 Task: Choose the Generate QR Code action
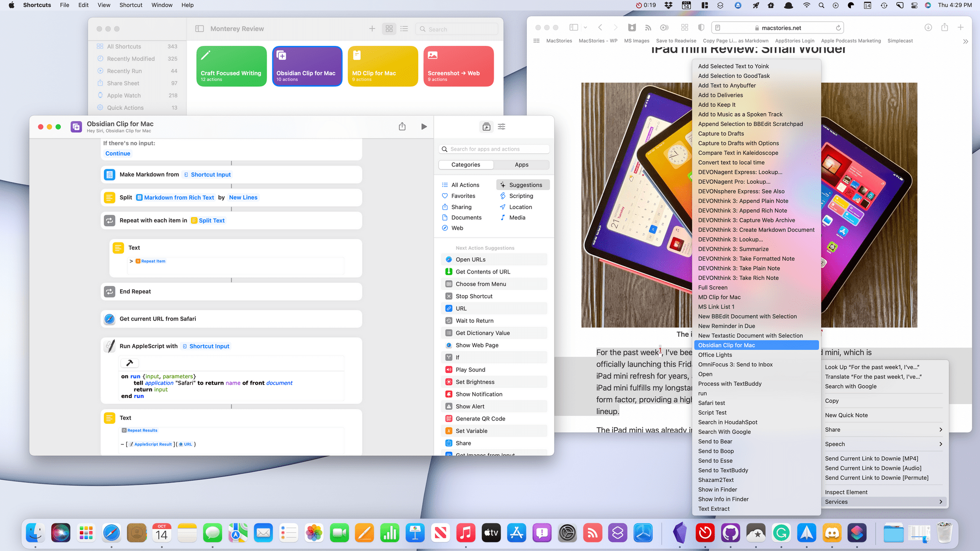pyautogui.click(x=494, y=419)
